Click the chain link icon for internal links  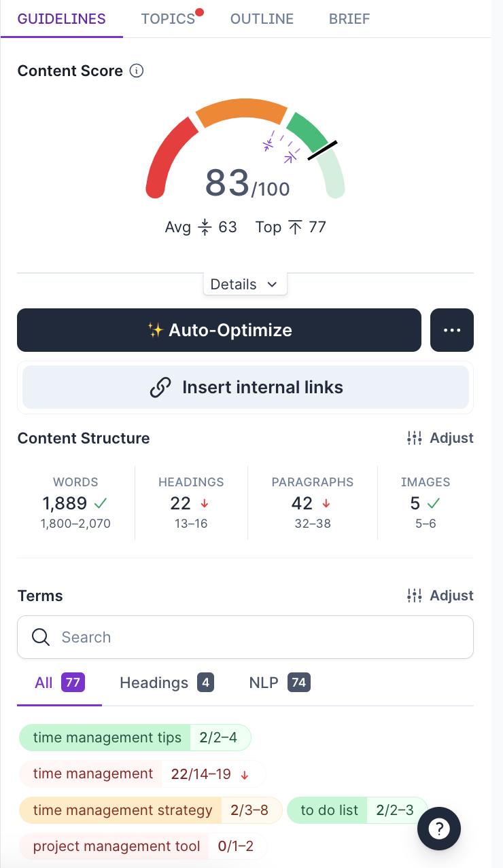click(160, 388)
